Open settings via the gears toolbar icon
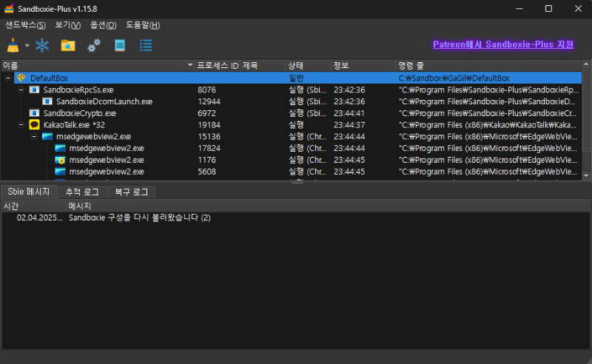The width and height of the screenshot is (592, 364). tap(94, 45)
